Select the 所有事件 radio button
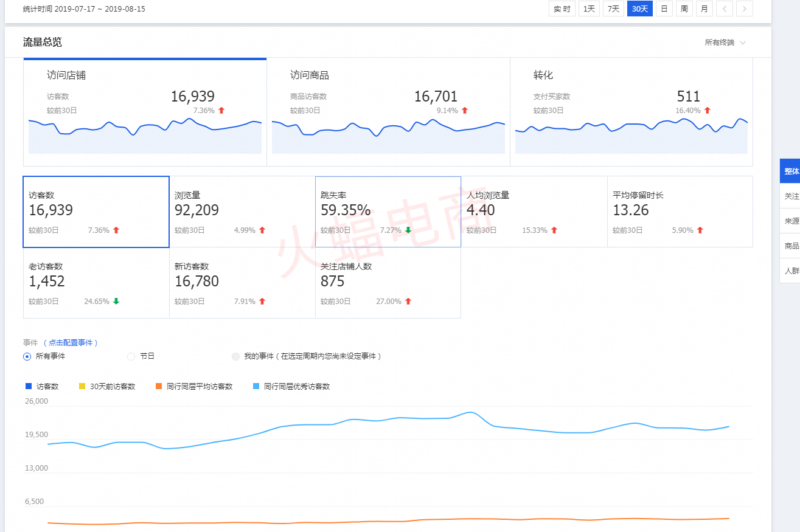 pos(27,356)
